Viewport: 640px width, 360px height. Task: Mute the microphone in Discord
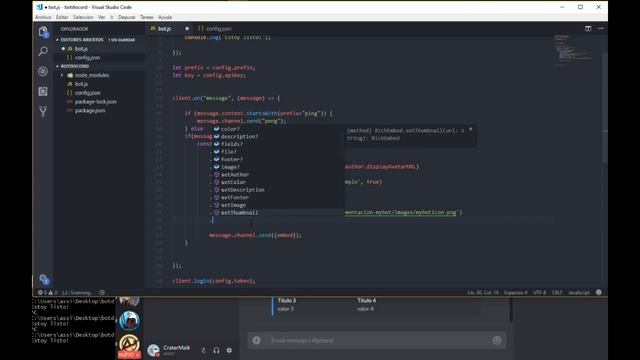click(x=203, y=350)
